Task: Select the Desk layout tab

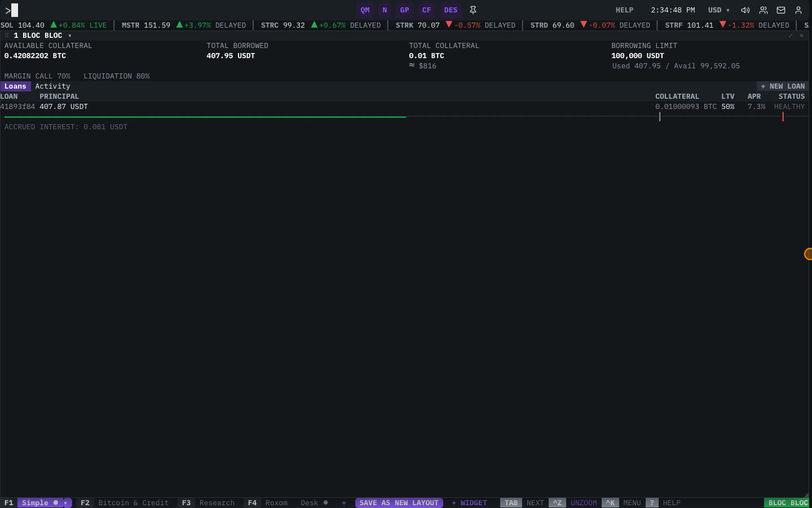Action: pyautogui.click(x=314, y=503)
